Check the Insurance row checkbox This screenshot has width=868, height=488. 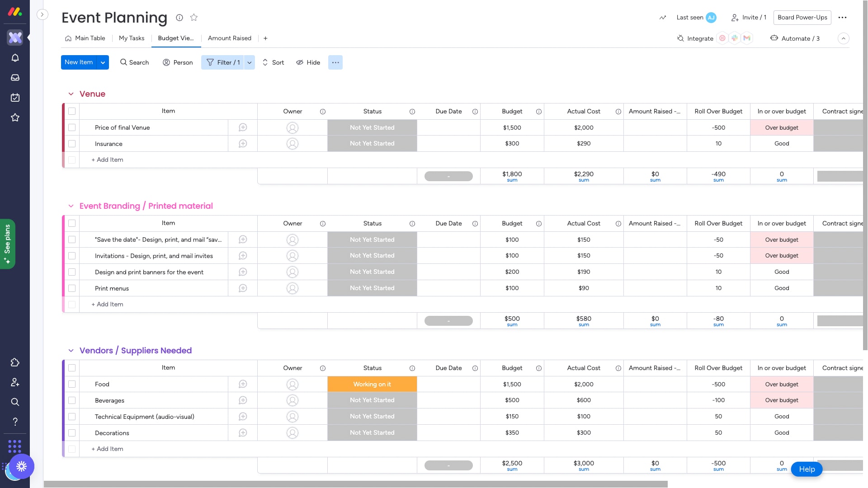tap(72, 144)
